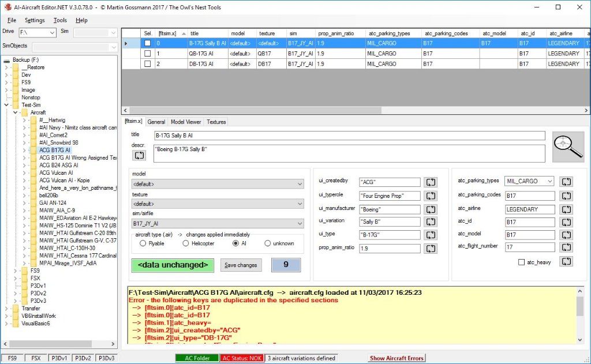Tick the Sel. checkbox for QB-17G AI row
This screenshot has height=364, width=591.
(147, 54)
